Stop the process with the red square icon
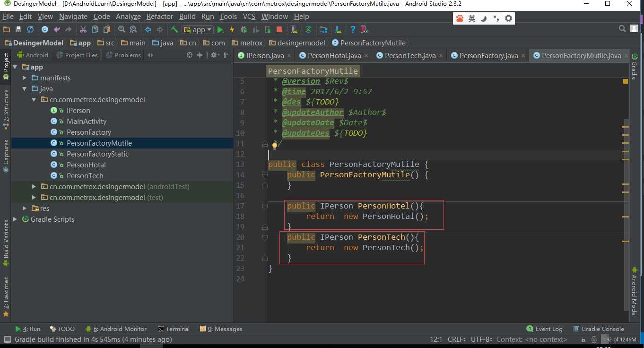This screenshot has width=644, height=348. tap(279, 29)
